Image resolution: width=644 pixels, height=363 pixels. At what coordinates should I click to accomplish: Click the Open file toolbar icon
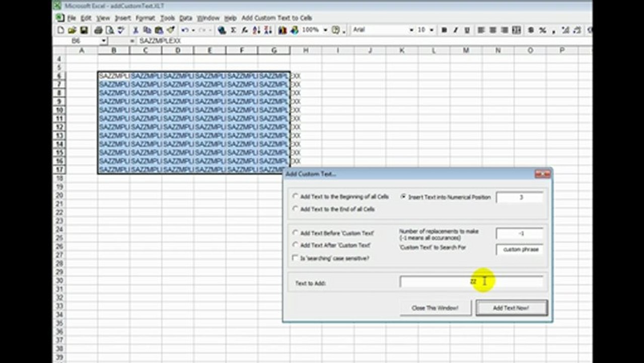click(73, 30)
